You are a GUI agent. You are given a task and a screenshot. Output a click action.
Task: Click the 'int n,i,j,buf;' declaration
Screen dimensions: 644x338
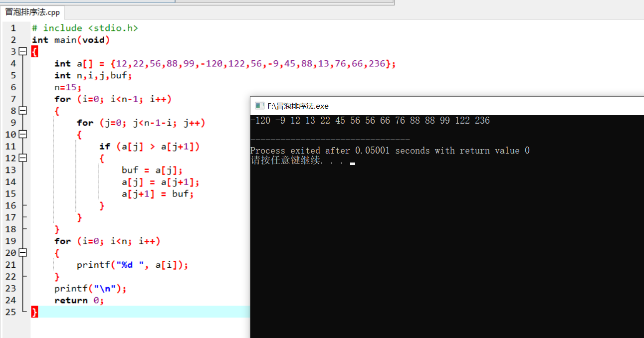tap(93, 75)
